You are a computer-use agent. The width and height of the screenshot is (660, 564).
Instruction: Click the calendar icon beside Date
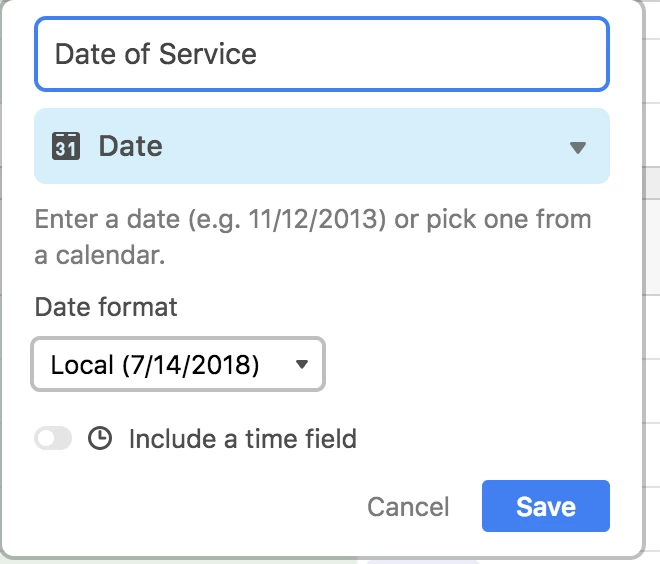pyautogui.click(x=65, y=146)
